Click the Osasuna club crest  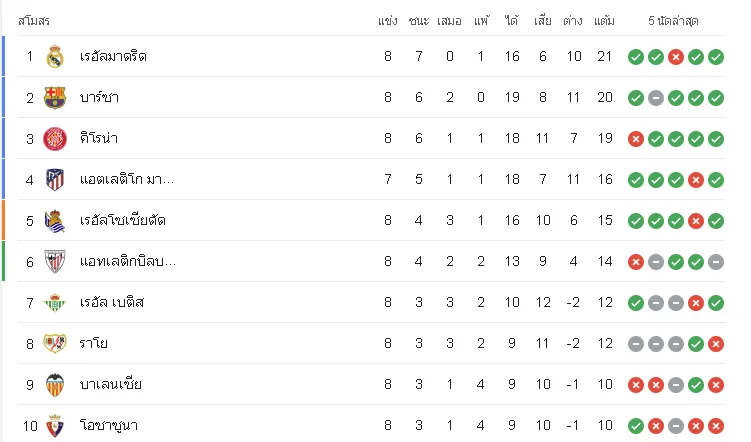55,426
